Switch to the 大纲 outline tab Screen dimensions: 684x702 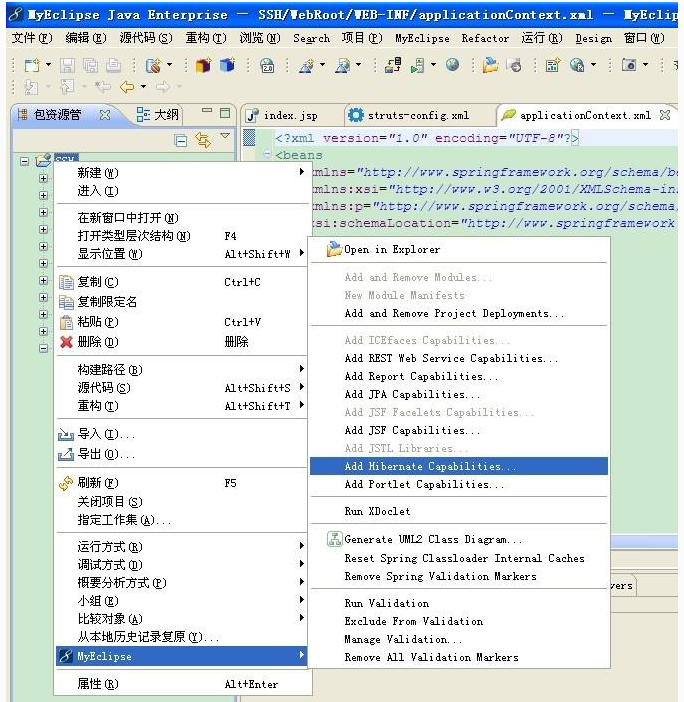tap(158, 115)
